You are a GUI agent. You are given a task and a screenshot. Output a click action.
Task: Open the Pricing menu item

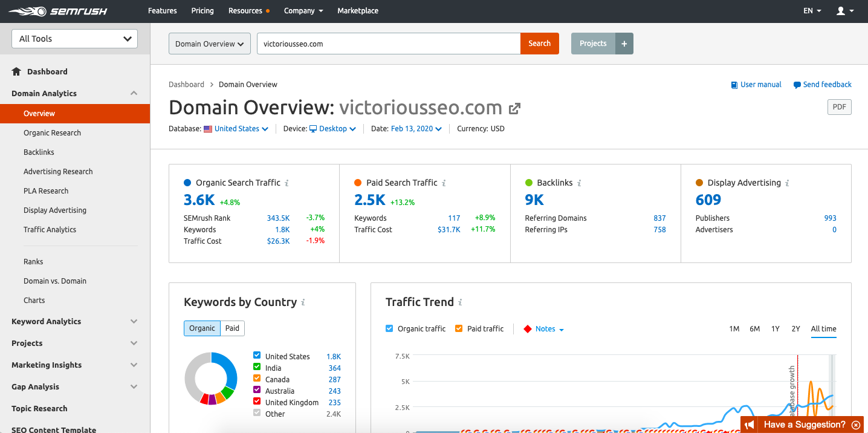[x=202, y=11]
